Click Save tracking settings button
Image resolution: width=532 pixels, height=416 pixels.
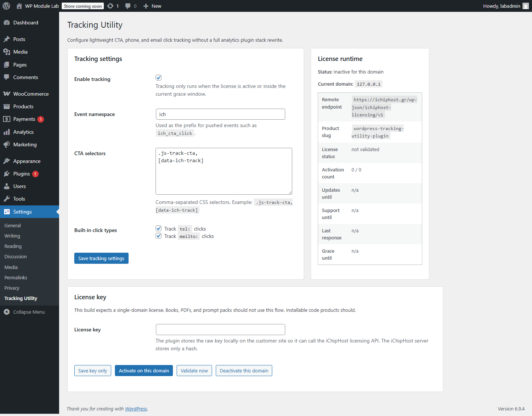(x=101, y=258)
